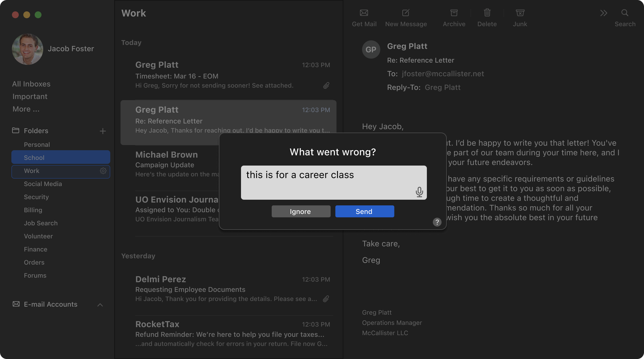
Task: Collapse the E-mail Accounts section
Action: (100, 305)
